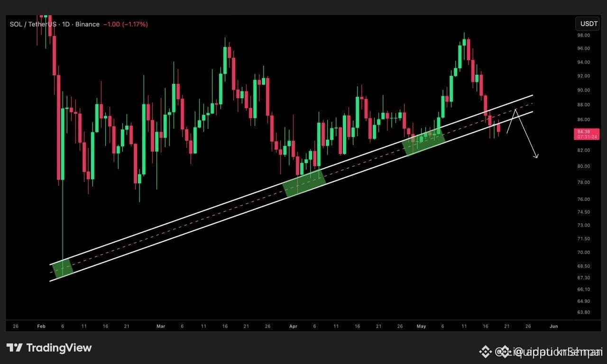Click the 66.10 price axis label
This screenshot has height=364, width=607.
click(583, 289)
